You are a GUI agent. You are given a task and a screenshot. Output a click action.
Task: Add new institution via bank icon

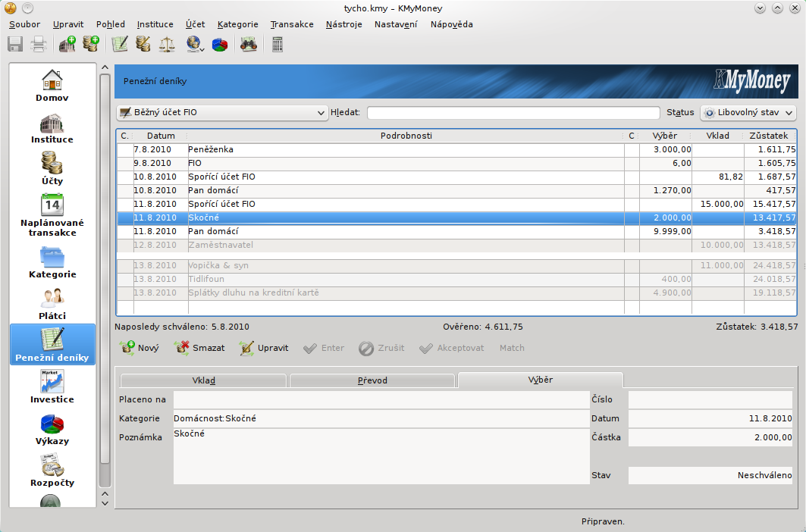pyautogui.click(x=67, y=45)
